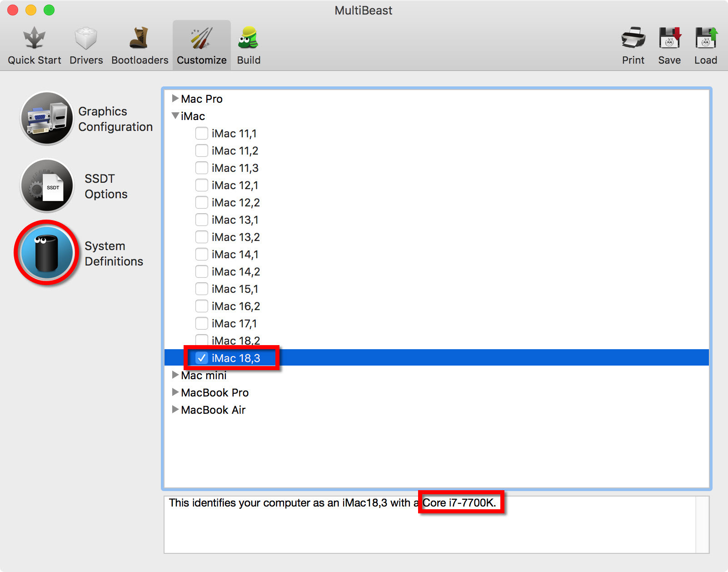This screenshot has height=572, width=728.
Task: Expand the Mac mini disclosure triangle
Action: (175, 375)
